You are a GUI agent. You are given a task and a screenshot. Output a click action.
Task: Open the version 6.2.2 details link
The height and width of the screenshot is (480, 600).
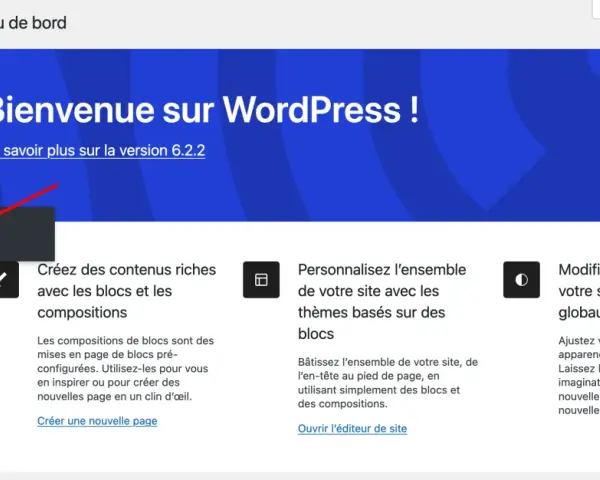pos(103,150)
